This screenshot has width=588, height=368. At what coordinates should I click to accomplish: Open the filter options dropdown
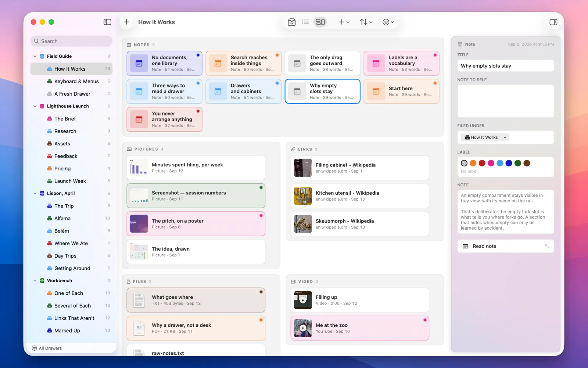(x=388, y=22)
